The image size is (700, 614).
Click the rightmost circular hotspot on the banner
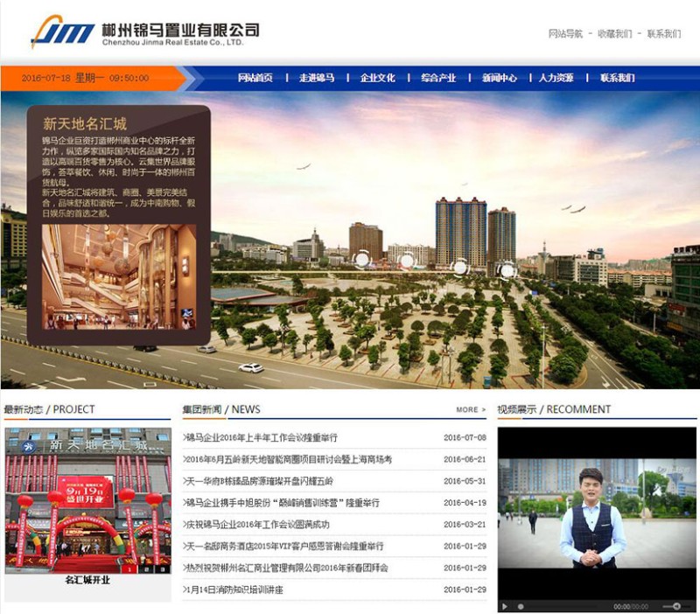click(x=506, y=268)
